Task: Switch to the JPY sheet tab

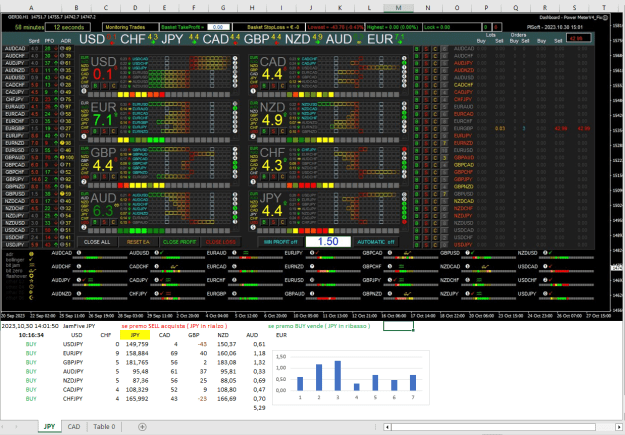Action: [49, 427]
